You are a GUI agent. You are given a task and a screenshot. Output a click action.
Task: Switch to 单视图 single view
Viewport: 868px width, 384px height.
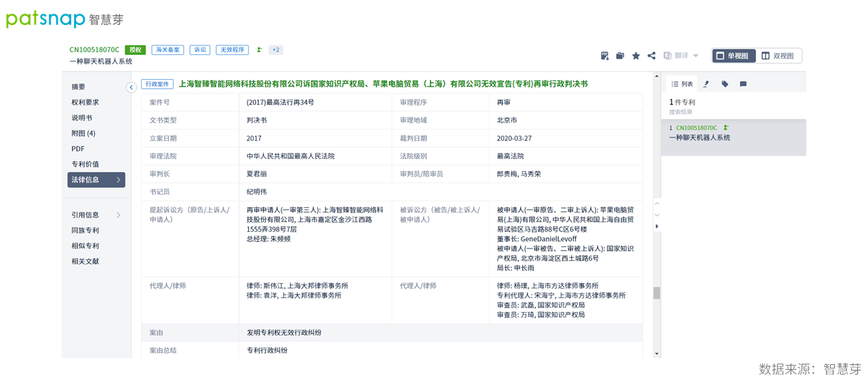[733, 56]
